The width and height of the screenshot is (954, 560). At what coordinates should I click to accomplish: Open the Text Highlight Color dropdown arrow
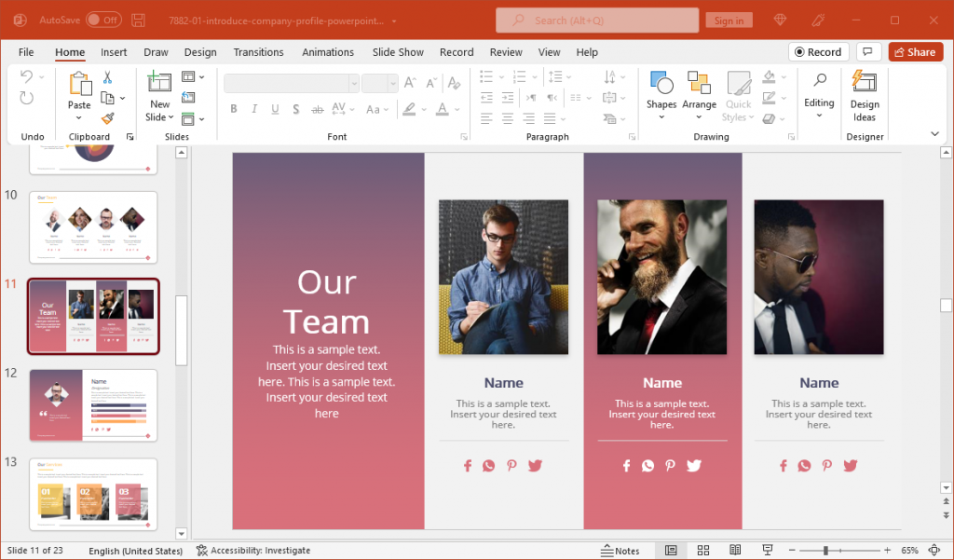click(x=422, y=109)
